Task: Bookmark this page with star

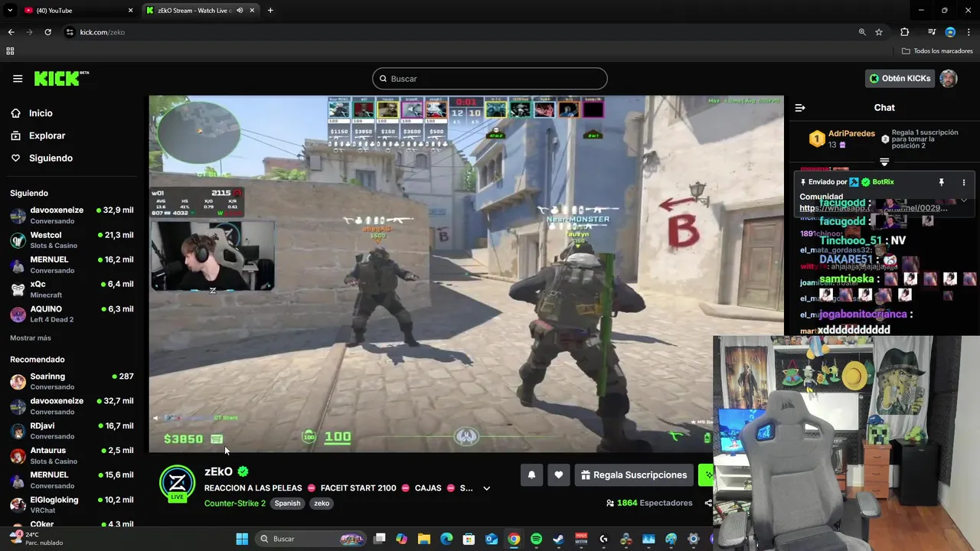Action: coord(879,32)
